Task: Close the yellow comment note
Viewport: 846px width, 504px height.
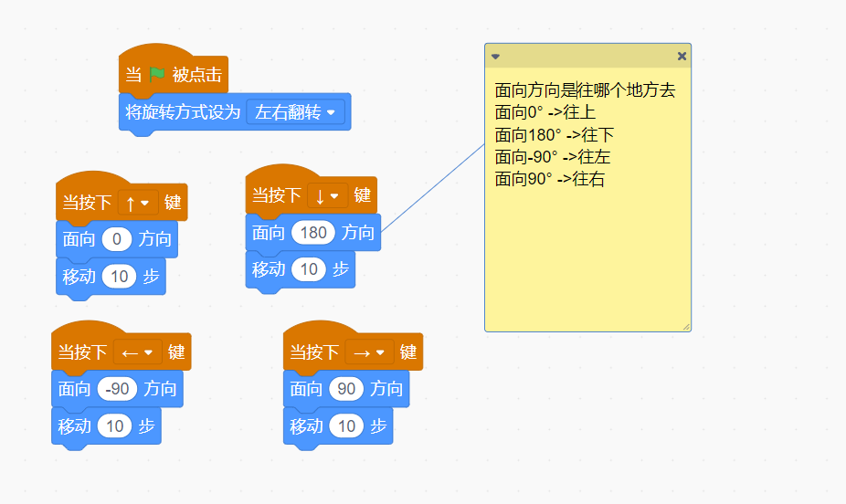Action: (682, 56)
